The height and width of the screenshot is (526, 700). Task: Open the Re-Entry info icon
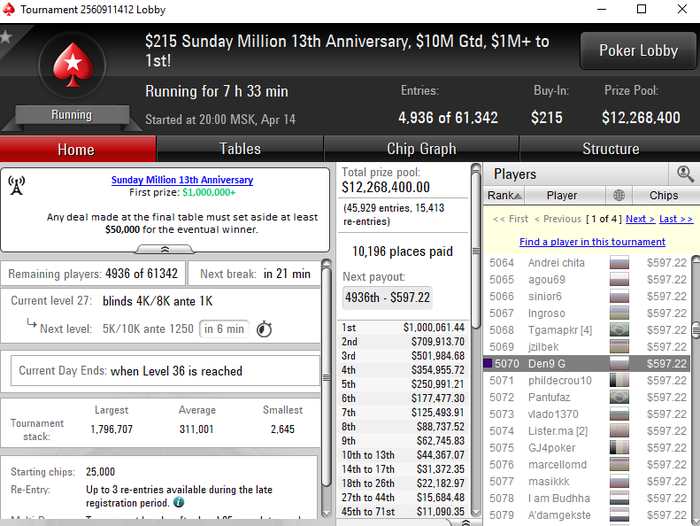point(179,502)
